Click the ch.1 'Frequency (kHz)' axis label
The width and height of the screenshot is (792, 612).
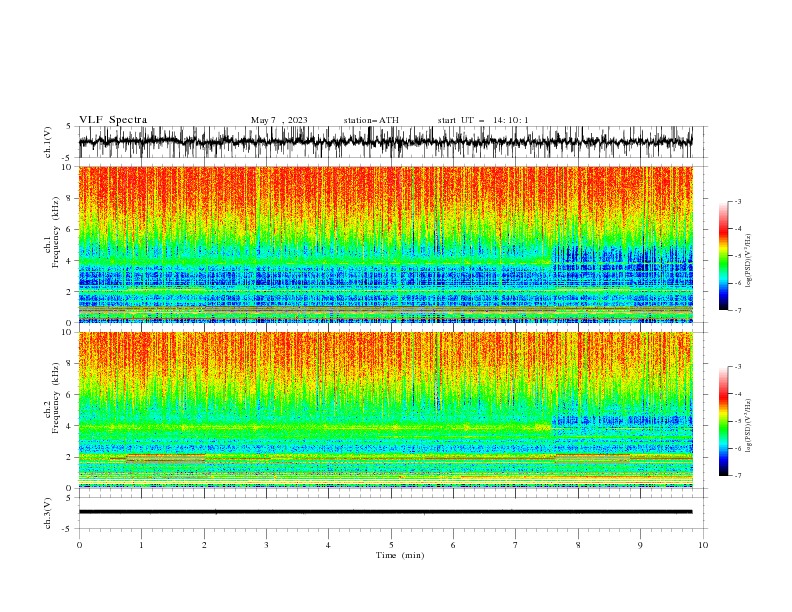click(x=55, y=232)
